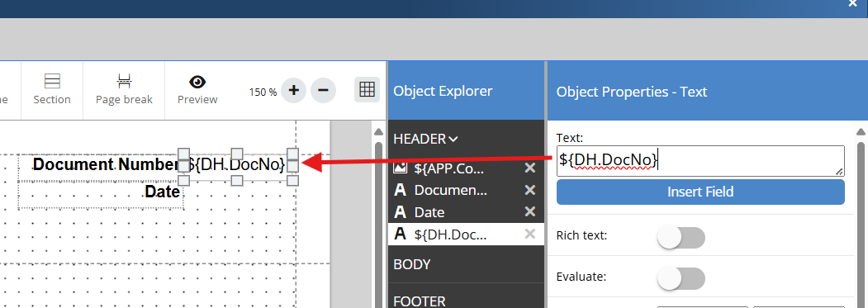Click the Insert Field button

tap(700, 192)
